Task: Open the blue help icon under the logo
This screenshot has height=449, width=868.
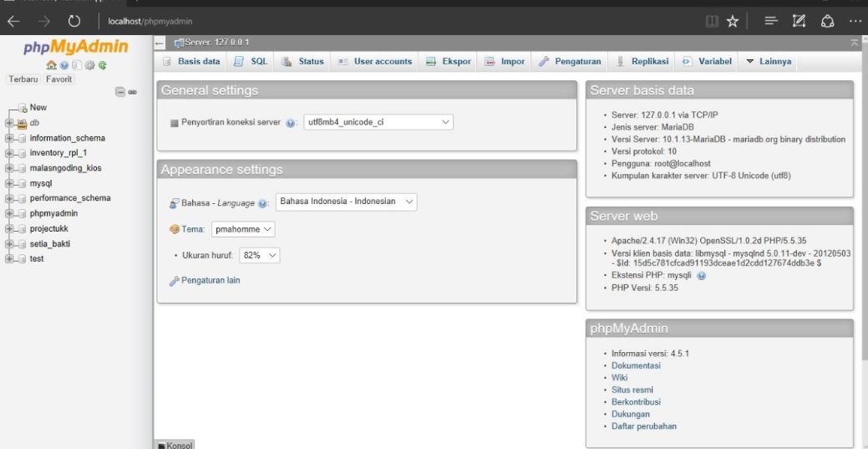Action: (x=64, y=65)
